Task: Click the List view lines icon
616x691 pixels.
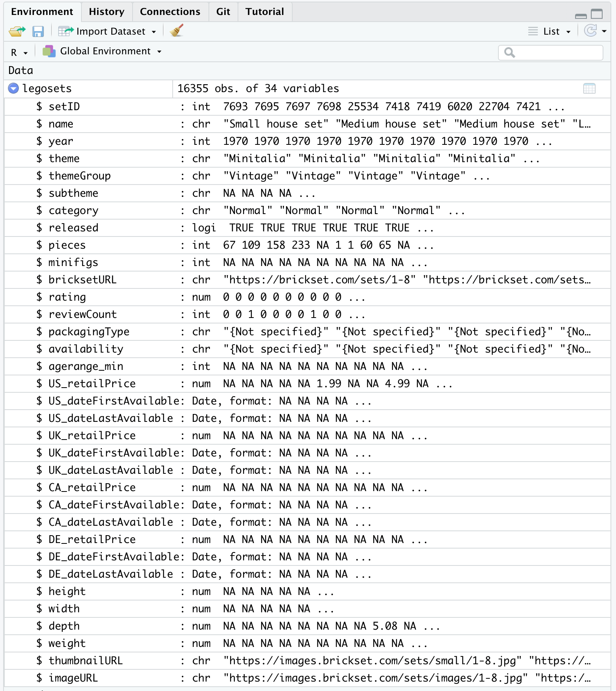Action: (x=533, y=31)
